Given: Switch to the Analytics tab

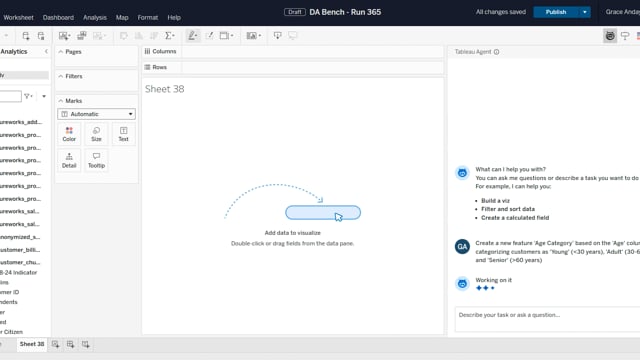Looking at the screenshot, I should 14,51.
